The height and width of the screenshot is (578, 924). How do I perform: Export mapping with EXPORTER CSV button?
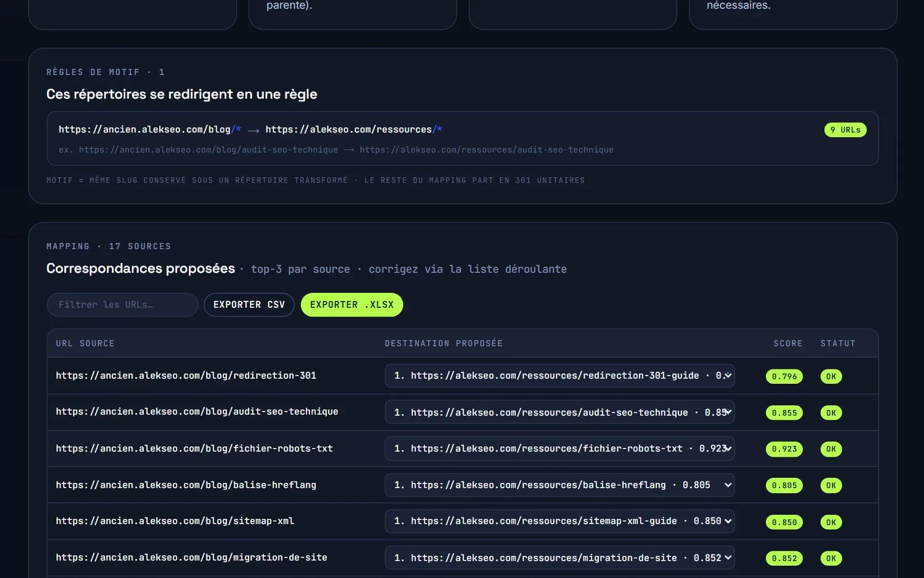(x=249, y=305)
